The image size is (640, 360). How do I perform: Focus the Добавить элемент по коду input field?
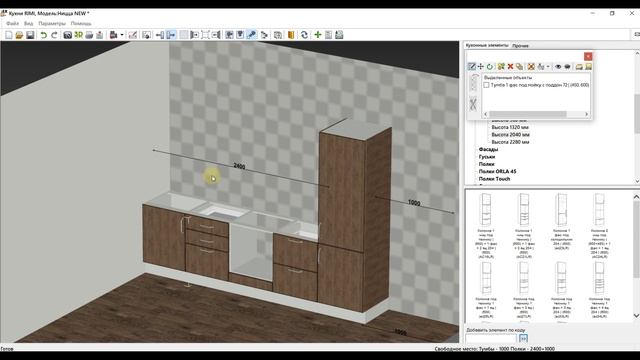click(491, 338)
